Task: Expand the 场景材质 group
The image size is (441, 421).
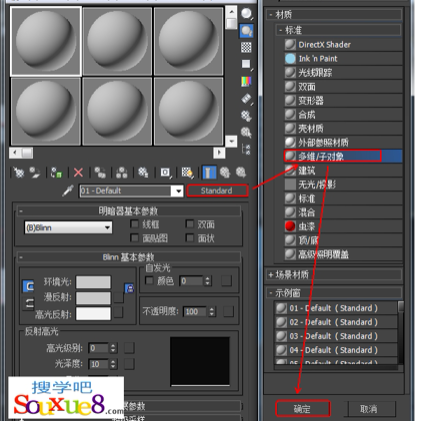Action: [334, 275]
